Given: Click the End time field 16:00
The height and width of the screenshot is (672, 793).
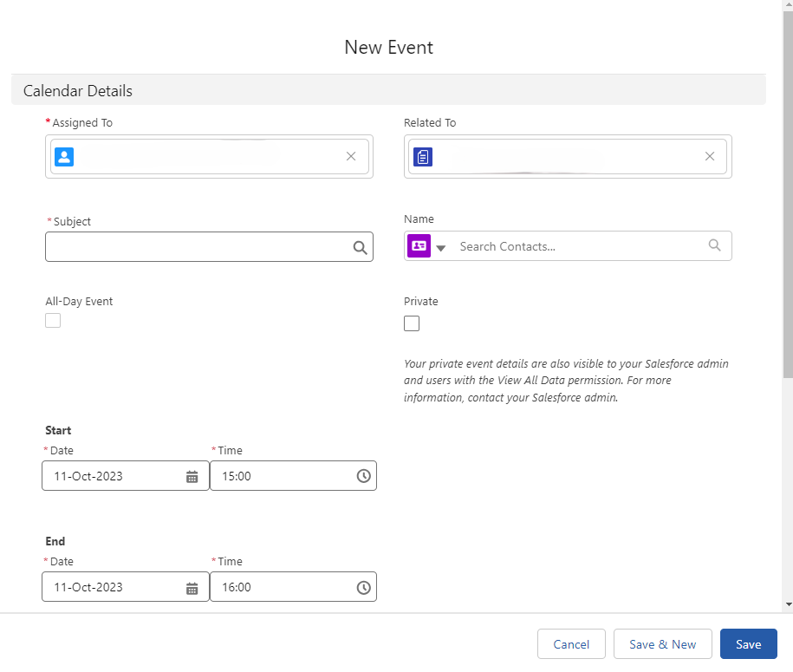Looking at the screenshot, I should [x=293, y=587].
